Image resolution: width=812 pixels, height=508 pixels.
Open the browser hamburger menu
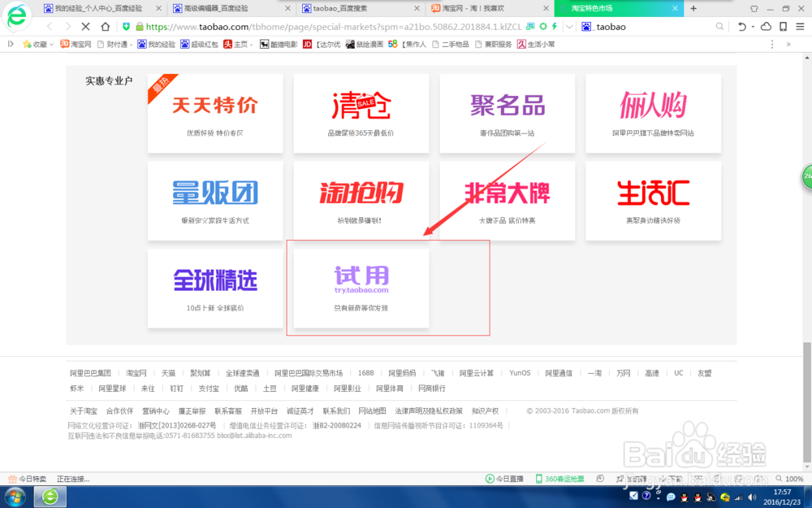800,27
